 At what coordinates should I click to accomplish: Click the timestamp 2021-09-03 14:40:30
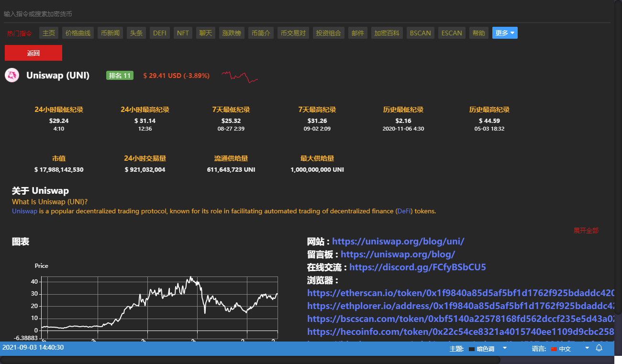point(33,347)
